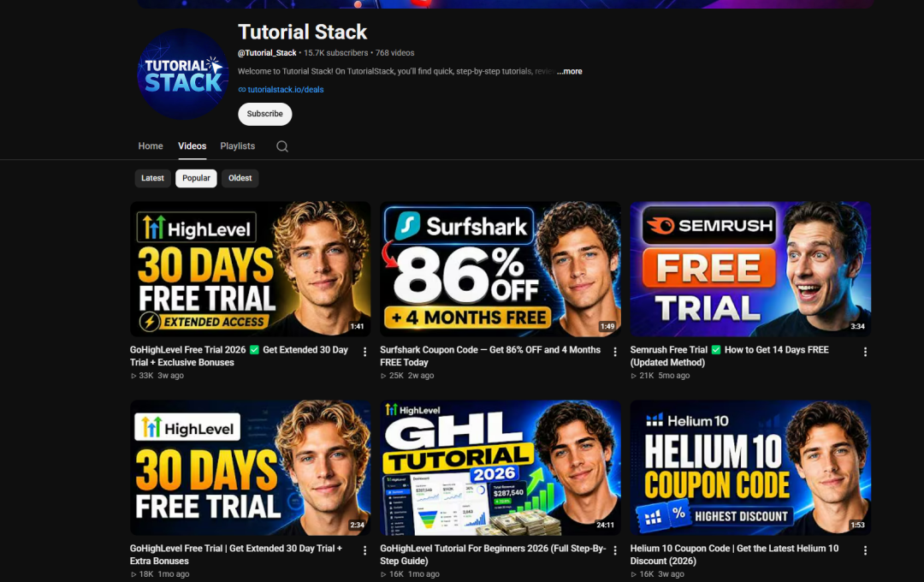Open the channel search icon
924x582 pixels.
click(282, 146)
